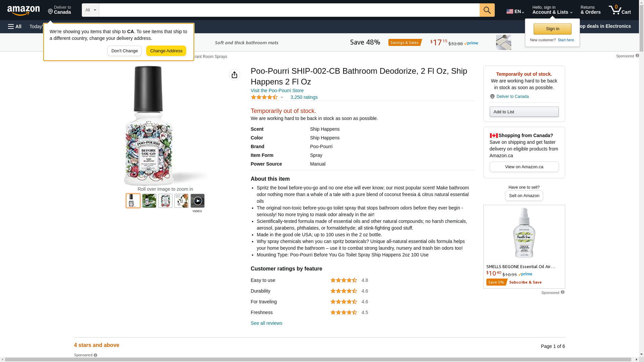Click the Amazon logo
Image resolution: width=644 pixels, height=362 pixels.
pyautogui.click(x=23, y=11)
